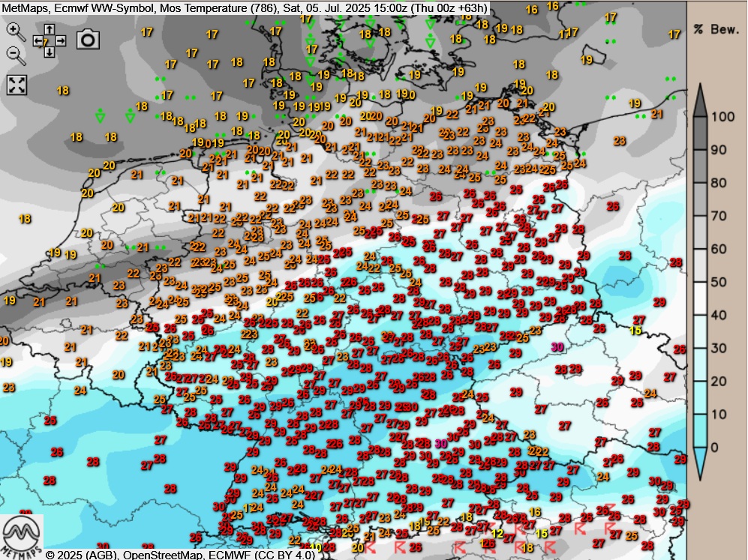Pan the map left with the arrow
This screenshot has height=560, width=748.
38,40
